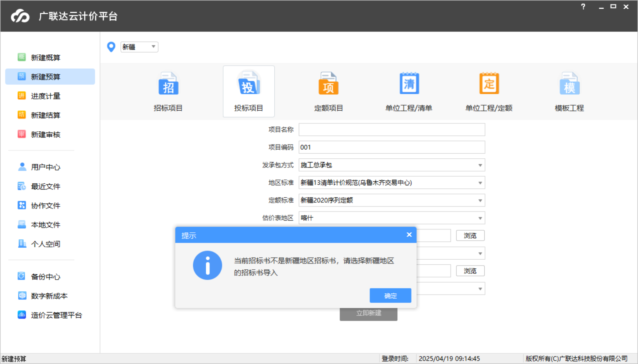
Task: Click the upper 浏览 button
Action: pyautogui.click(x=470, y=236)
